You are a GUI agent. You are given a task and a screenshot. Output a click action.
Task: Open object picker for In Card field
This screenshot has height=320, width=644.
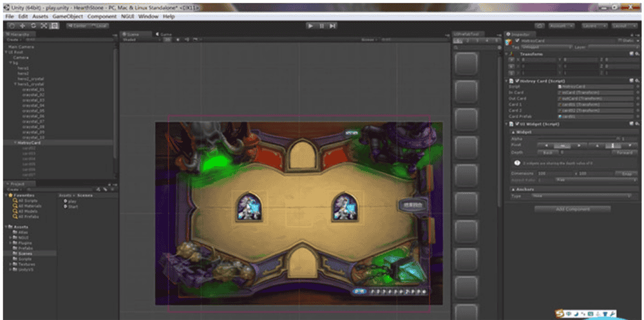pos(637,93)
